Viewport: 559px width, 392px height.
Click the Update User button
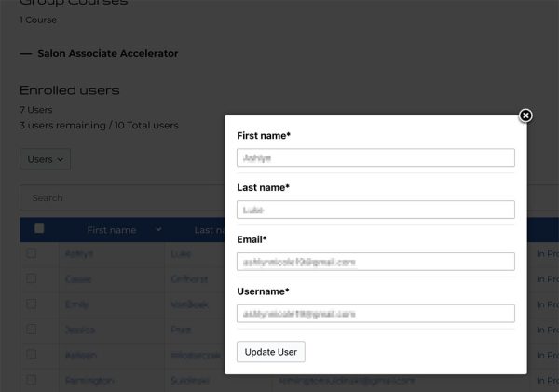tap(270, 352)
